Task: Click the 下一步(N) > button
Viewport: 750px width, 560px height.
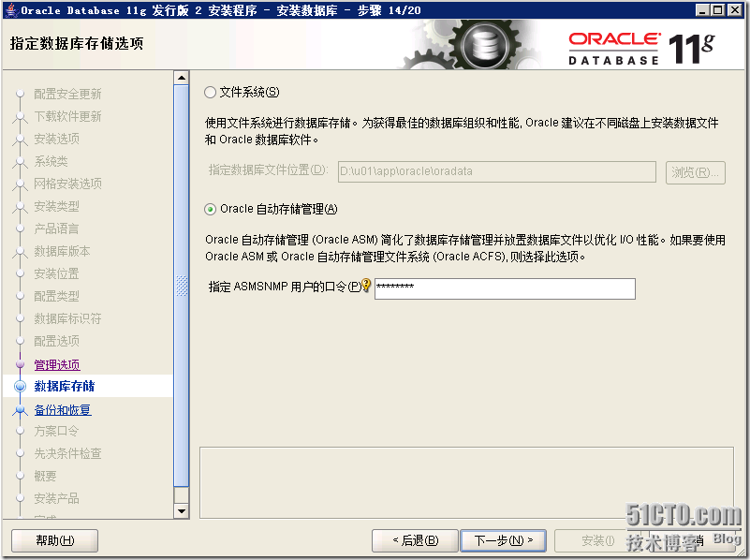Action: coord(503,541)
